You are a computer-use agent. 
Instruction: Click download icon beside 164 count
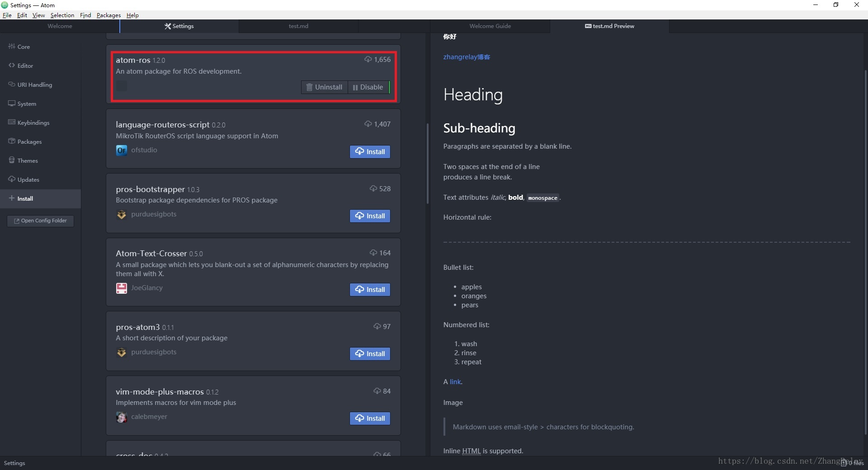point(373,253)
